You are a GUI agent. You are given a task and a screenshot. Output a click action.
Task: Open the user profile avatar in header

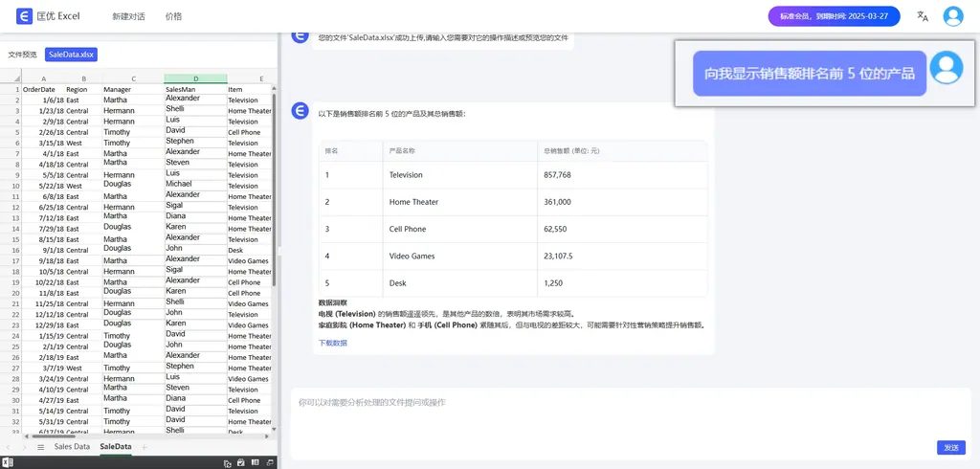(x=952, y=16)
